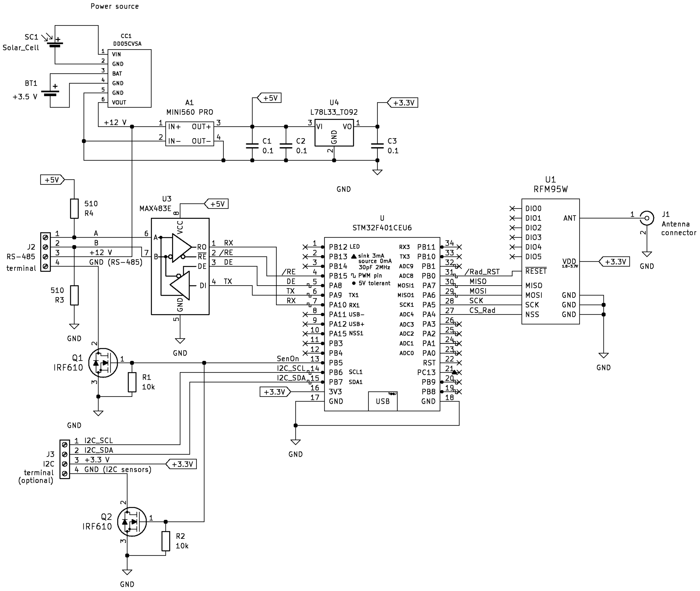Image resolution: width=700 pixels, height=591 pixels.
Task: Select the SenOn net label
Action: click(288, 359)
